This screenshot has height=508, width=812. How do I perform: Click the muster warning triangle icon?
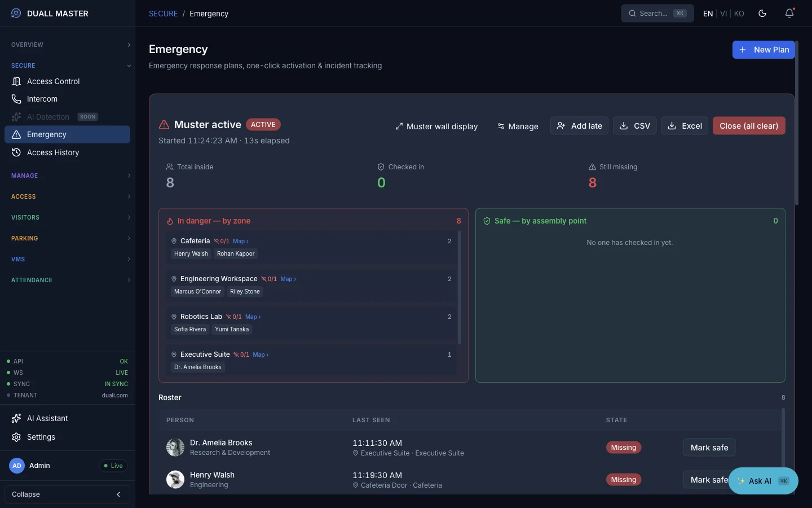tap(164, 125)
